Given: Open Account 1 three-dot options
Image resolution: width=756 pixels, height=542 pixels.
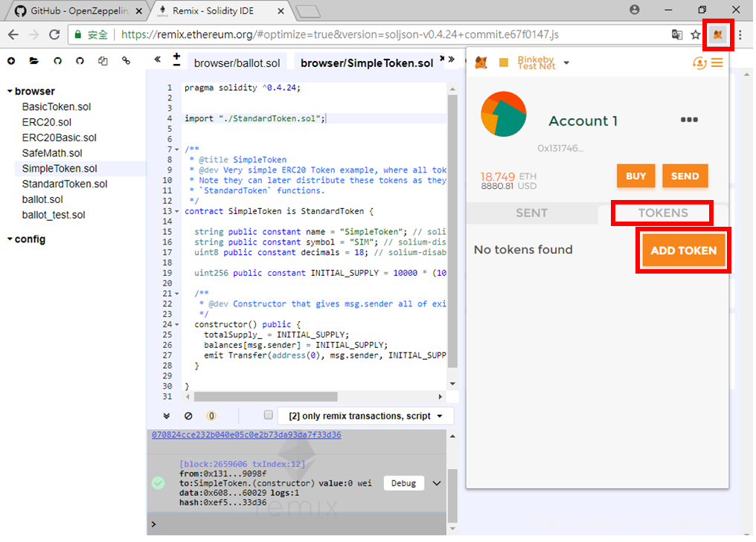Looking at the screenshot, I should click(x=689, y=120).
